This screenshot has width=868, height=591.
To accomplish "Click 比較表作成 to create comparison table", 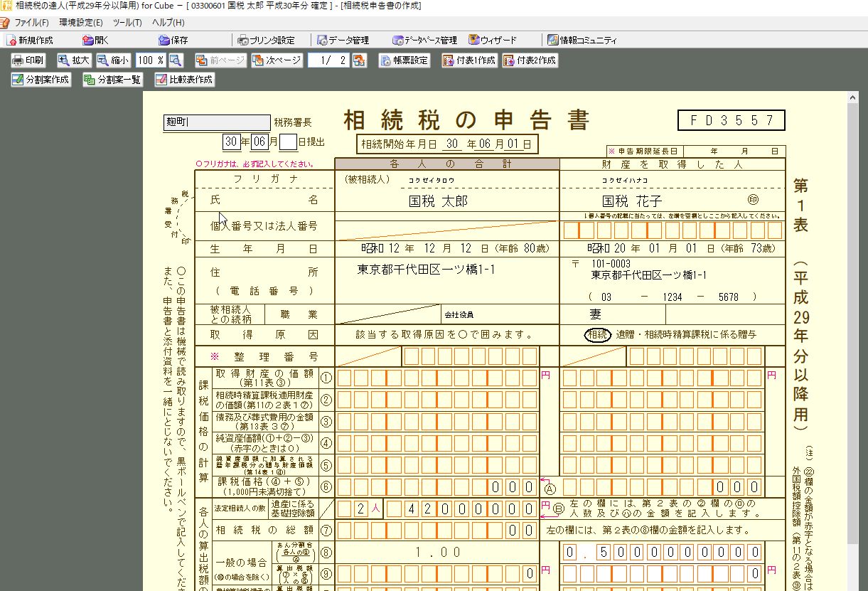I will (x=184, y=80).
